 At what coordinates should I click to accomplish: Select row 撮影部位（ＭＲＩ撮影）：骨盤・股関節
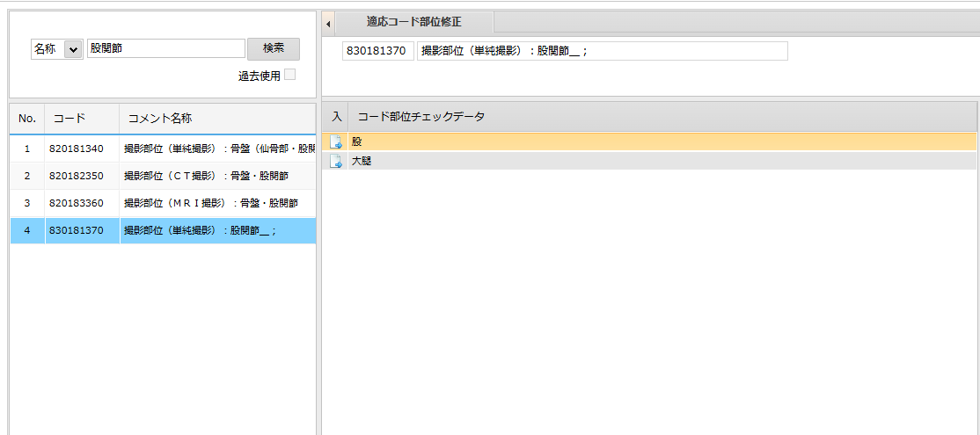tap(217, 203)
